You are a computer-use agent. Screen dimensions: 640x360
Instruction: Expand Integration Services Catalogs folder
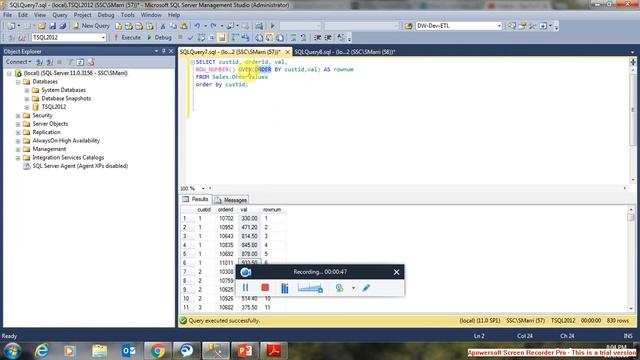coord(18,158)
